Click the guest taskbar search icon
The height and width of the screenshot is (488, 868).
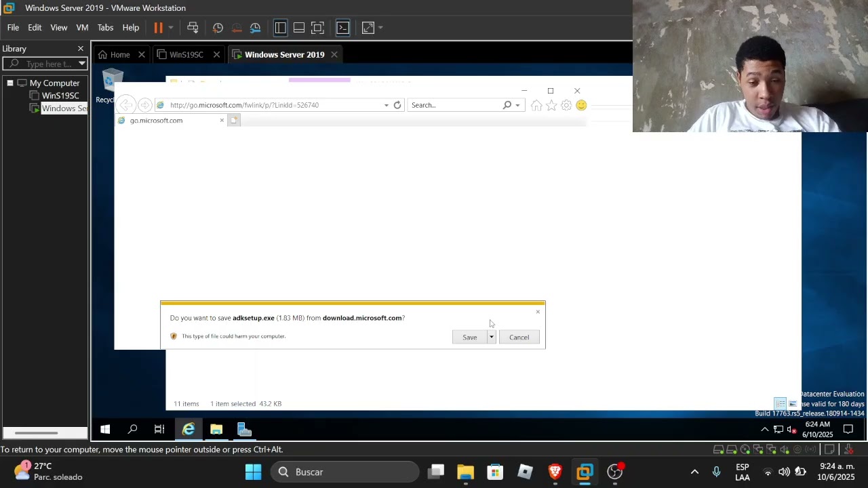point(133,429)
